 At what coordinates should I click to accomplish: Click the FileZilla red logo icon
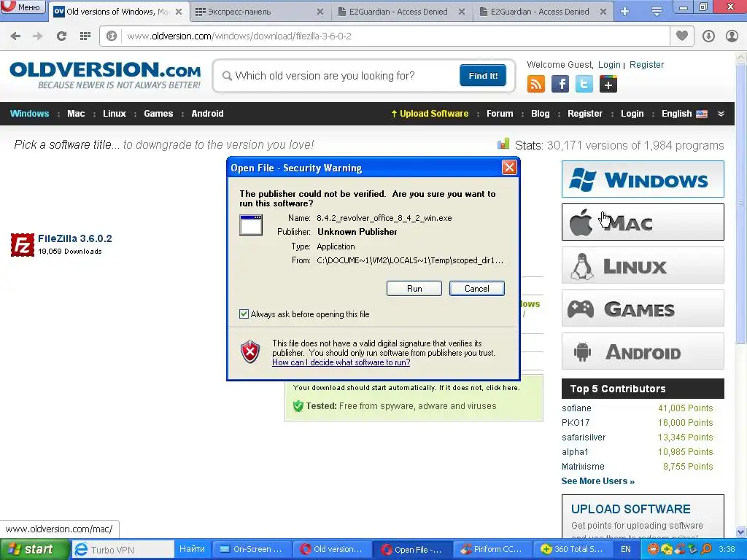[x=23, y=245]
